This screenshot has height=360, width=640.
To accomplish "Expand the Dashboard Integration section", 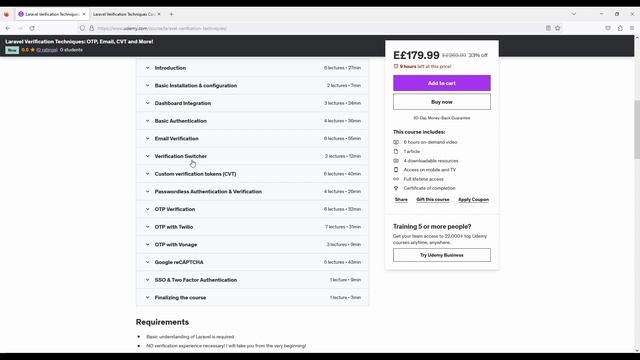I will click(x=252, y=103).
